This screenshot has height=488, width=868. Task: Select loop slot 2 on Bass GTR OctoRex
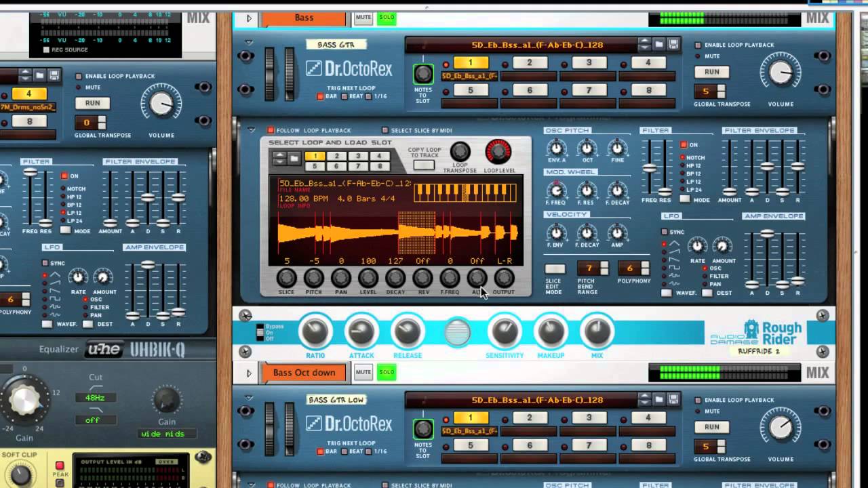(x=529, y=62)
